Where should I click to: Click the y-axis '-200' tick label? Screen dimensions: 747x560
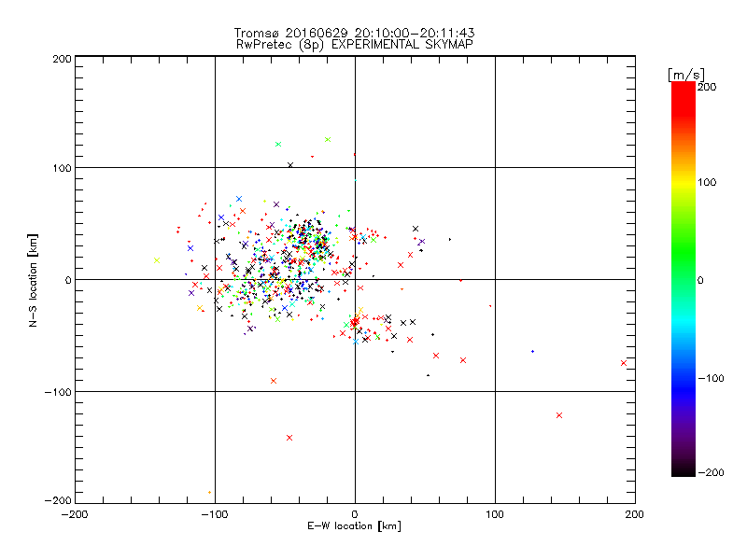58,500
